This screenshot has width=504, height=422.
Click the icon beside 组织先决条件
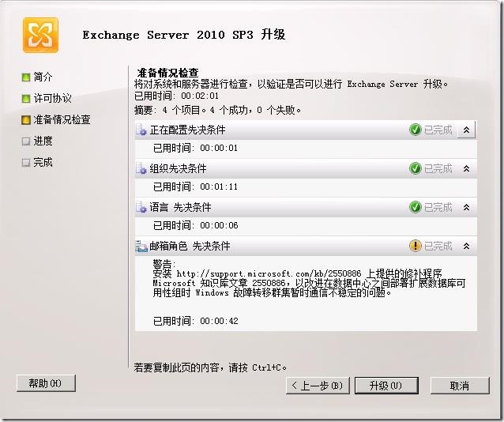[141, 168]
